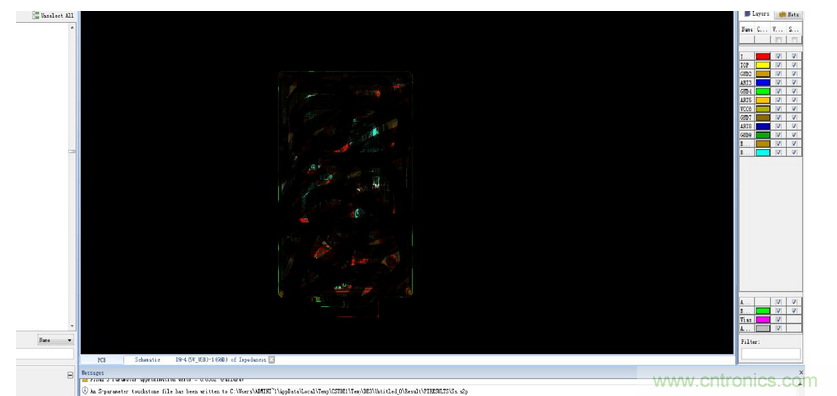Close the Messages panel

click(801, 372)
